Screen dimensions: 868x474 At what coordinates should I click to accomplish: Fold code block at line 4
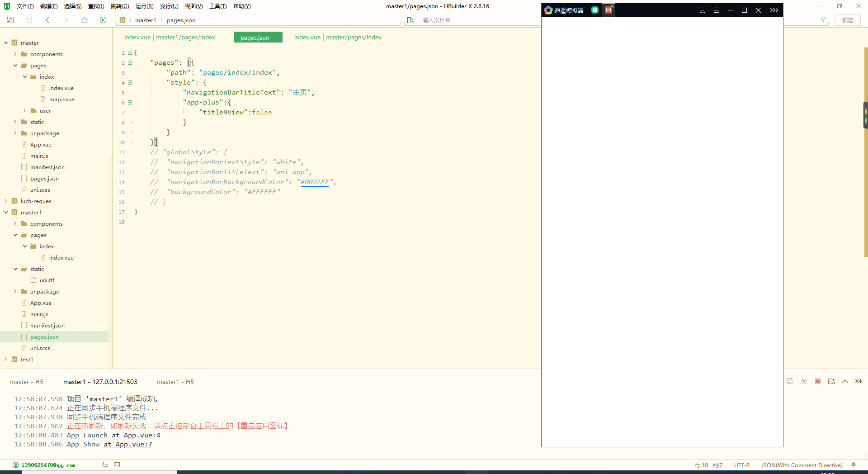coord(130,82)
